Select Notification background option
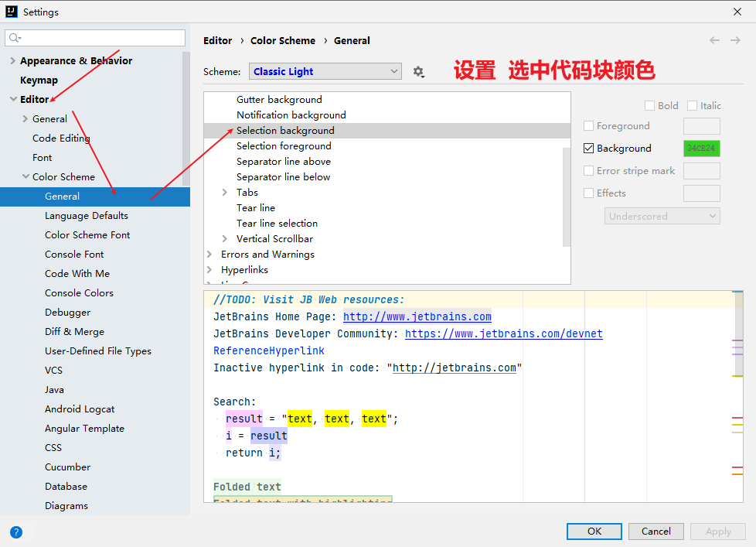 pos(291,115)
